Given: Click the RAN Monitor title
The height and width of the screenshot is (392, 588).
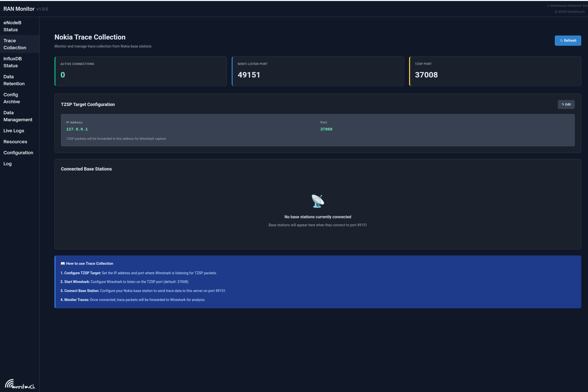Looking at the screenshot, I should tap(19, 9).
